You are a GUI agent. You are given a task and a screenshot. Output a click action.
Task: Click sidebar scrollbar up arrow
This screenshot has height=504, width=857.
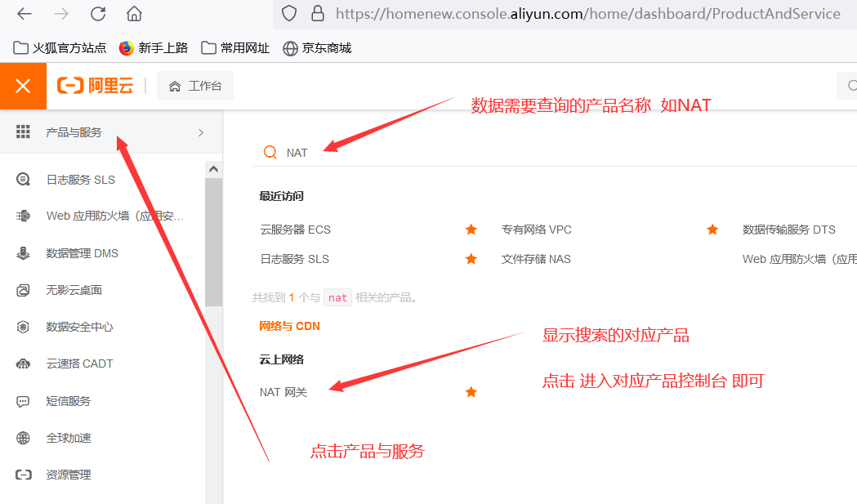[214, 169]
